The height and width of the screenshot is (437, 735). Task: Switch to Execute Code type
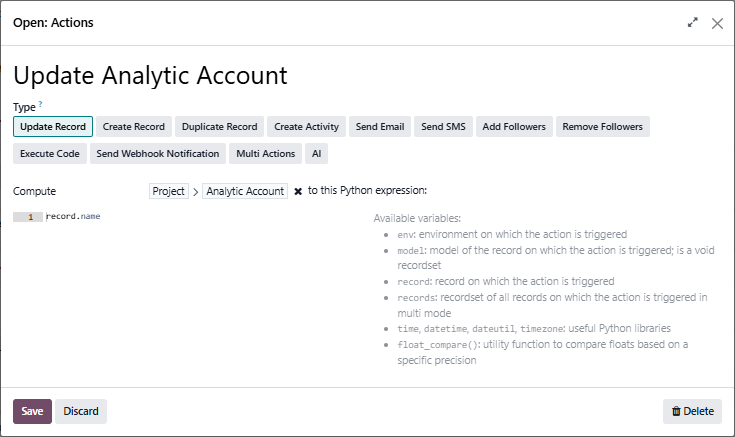(50, 154)
